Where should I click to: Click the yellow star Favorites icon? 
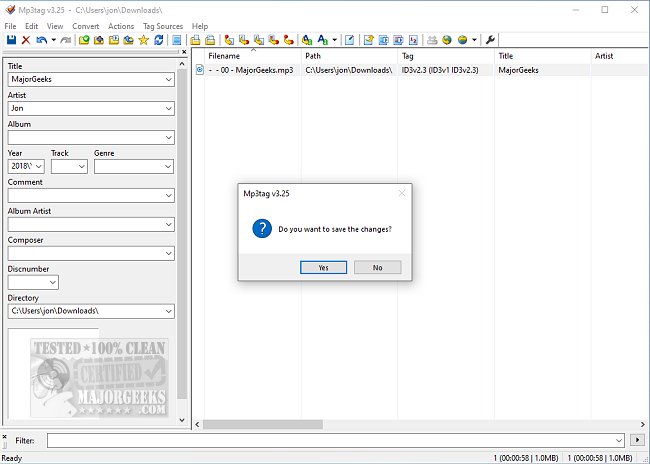[143, 40]
